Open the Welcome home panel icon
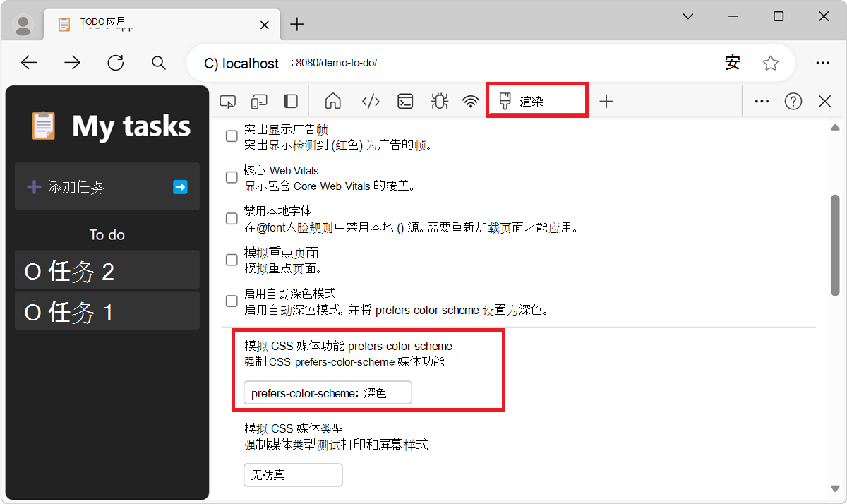This screenshot has width=847, height=504. pyautogui.click(x=332, y=101)
